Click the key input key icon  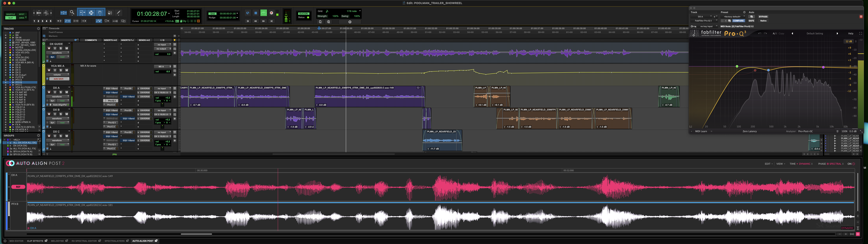(694, 26)
